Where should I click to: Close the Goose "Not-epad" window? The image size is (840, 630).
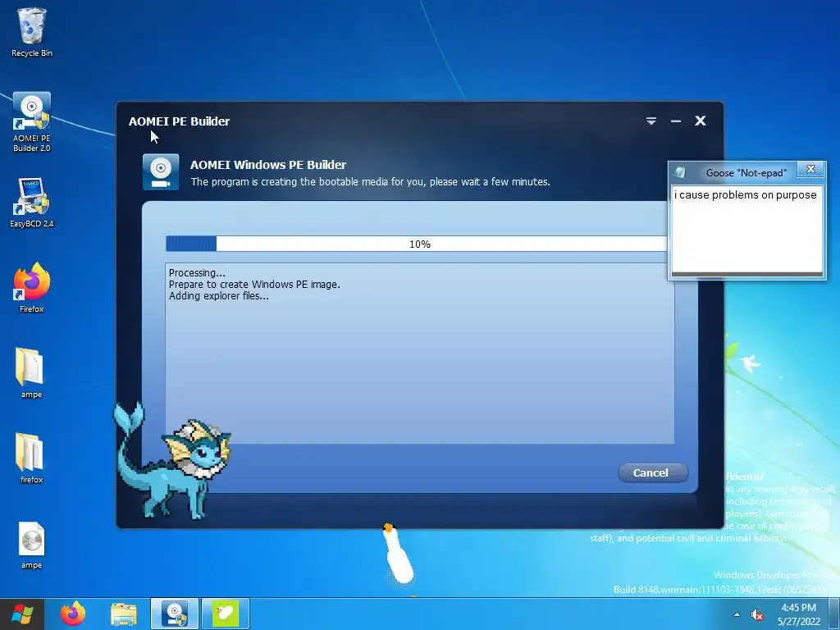click(x=810, y=169)
